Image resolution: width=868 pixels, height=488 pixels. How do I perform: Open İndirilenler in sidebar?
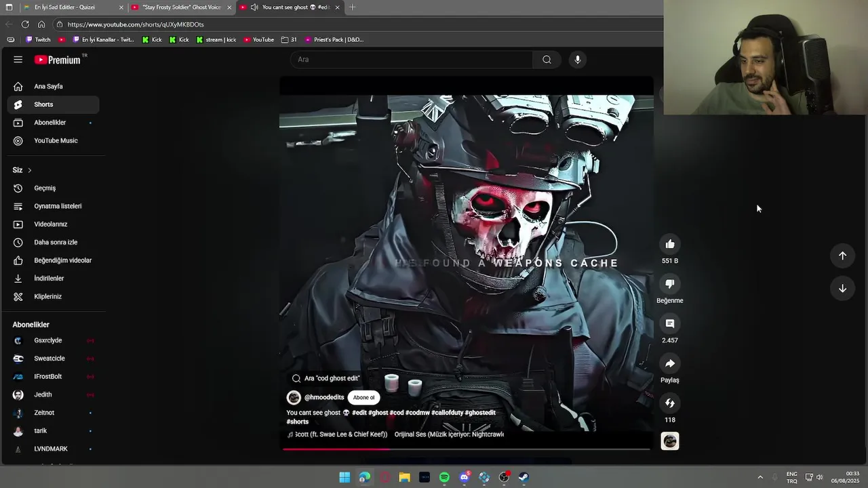(x=54, y=279)
